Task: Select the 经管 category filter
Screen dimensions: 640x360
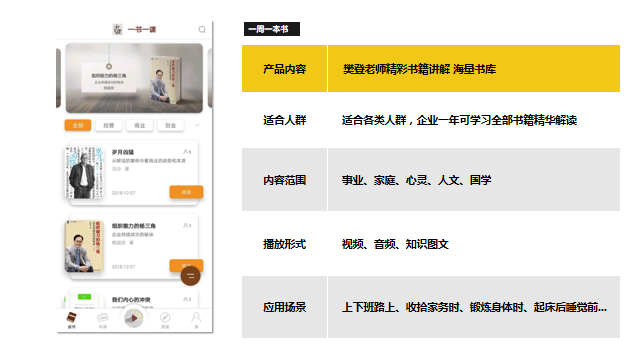Action: click(x=109, y=125)
